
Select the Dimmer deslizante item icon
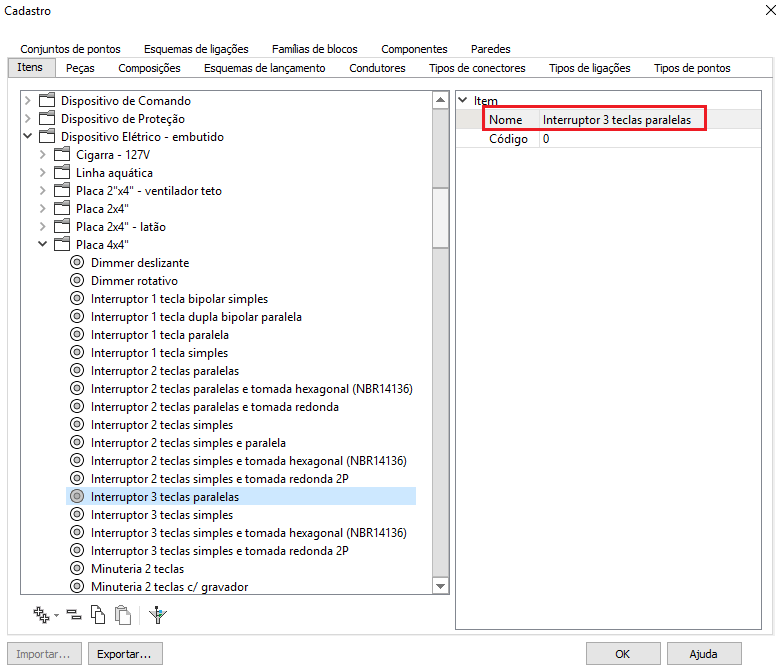click(x=77, y=263)
